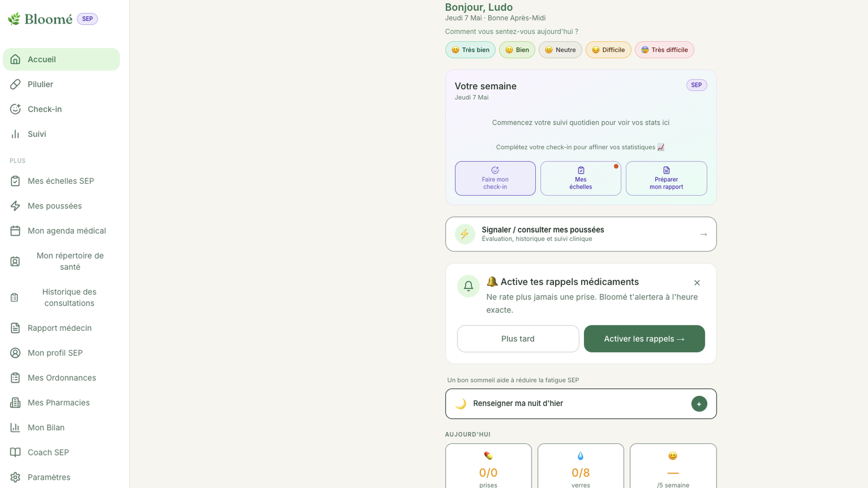Screen dimensions: 868x488
Task: Click Mon profil SEP text in sidebar
Action: point(55,353)
